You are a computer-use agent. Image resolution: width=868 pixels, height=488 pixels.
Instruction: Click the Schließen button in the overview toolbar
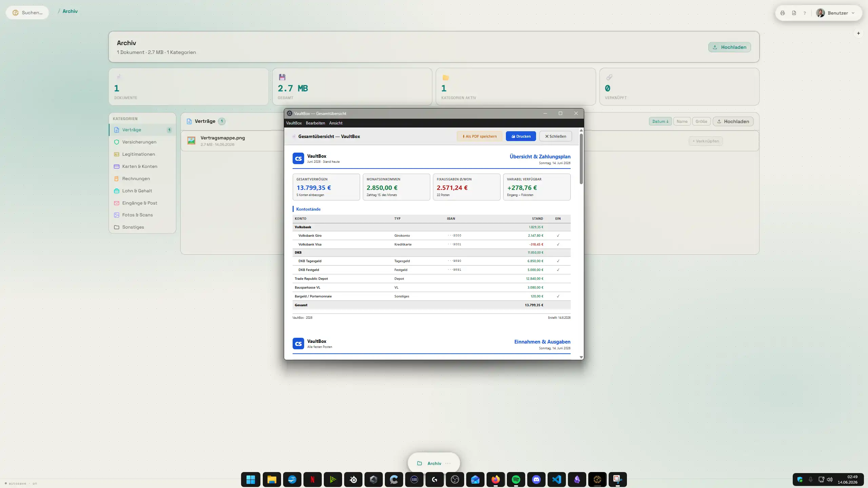[x=555, y=136]
